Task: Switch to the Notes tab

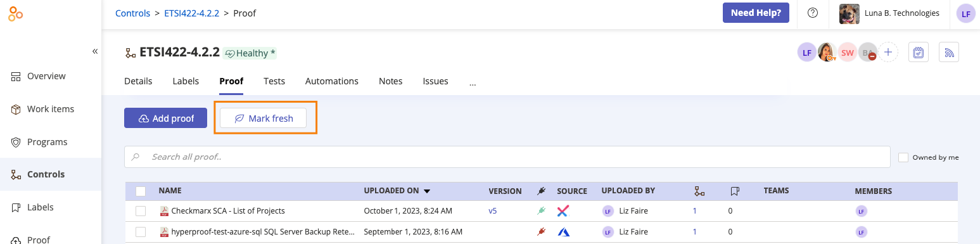Action: (x=391, y=81)
